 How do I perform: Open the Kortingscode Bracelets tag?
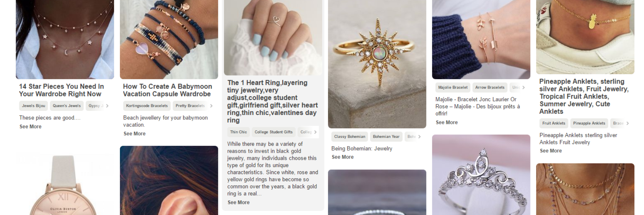coord(147,106)
